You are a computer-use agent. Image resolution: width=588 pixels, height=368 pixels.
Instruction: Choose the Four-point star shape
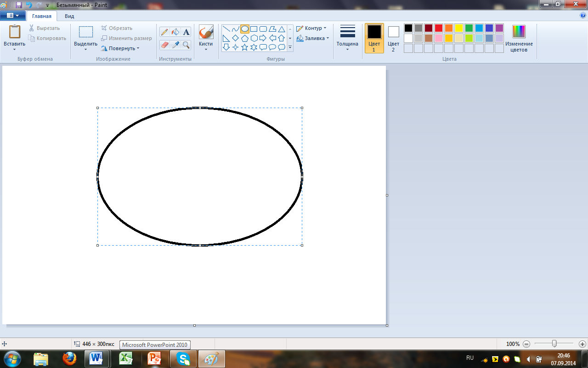(x=235, y=47)
